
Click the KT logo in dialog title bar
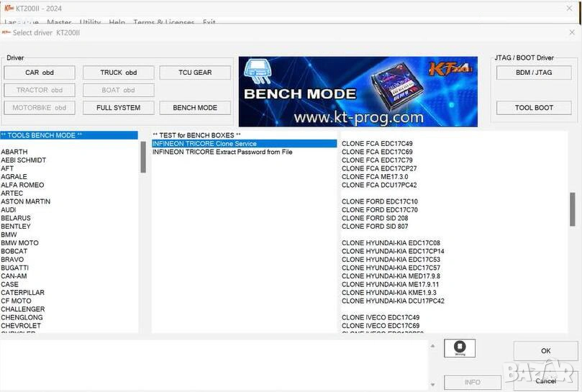[x=6, y=32]
